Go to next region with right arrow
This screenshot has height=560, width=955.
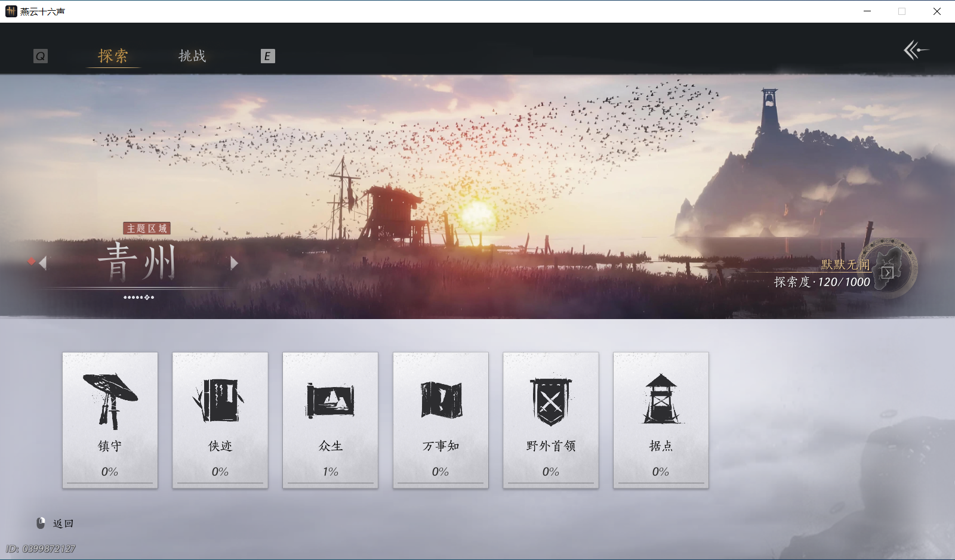coord(234,263)
